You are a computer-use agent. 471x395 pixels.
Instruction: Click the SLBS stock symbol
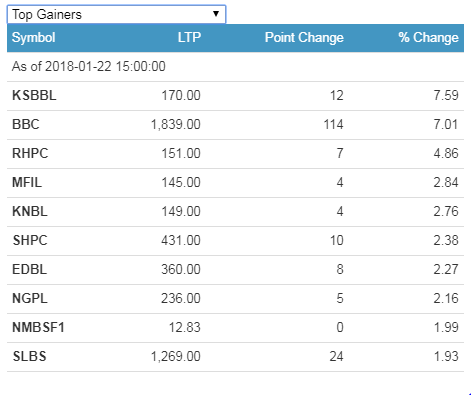29,356
